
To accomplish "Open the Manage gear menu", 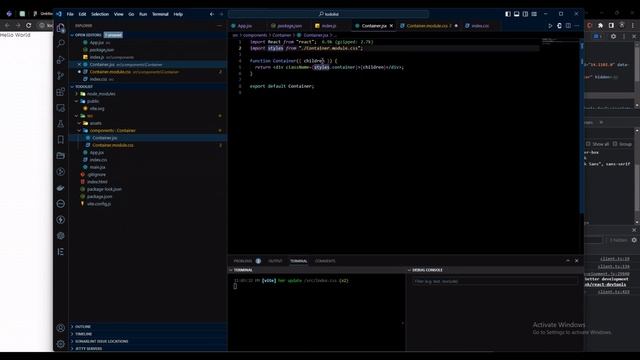I will click(61, 344).
